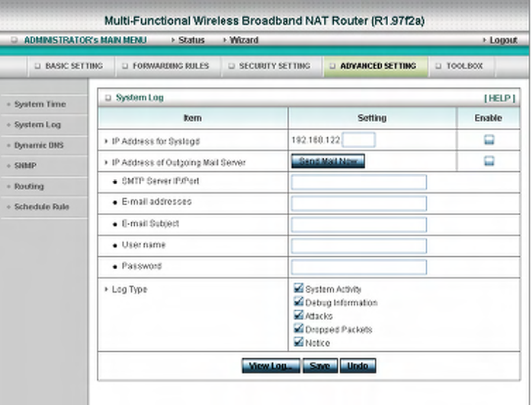Click Administrator's Main Menu heading
Viewport: 532px width, 405px height.
pyautogui.click(x=86, y=40)
